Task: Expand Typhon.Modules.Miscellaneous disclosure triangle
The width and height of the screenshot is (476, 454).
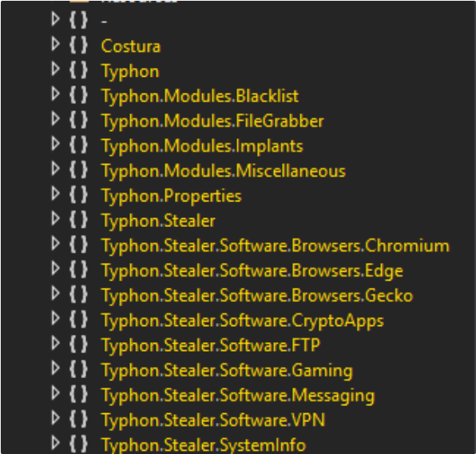Action: point(55,169)
